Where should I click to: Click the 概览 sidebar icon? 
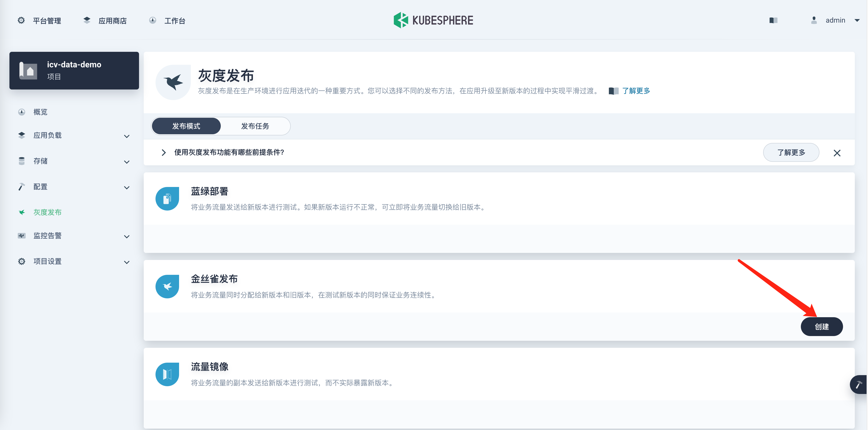(x=22, y=112)
